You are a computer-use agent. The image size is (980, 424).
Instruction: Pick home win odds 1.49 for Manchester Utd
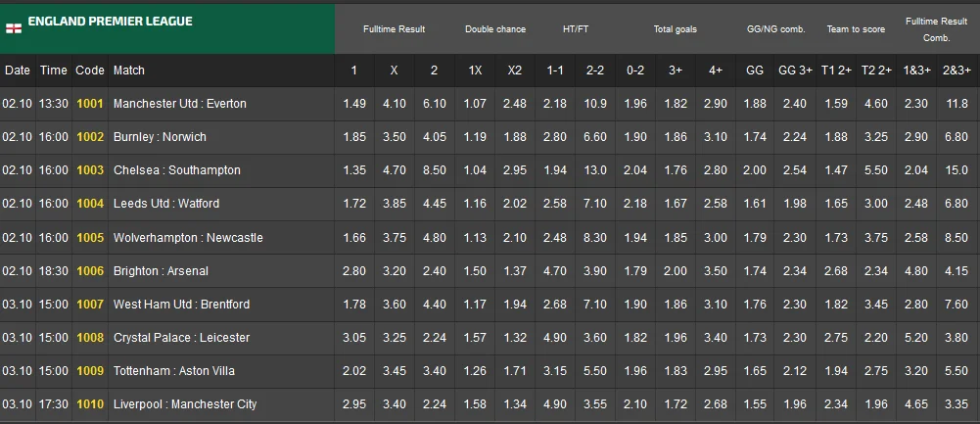coord(354,104)
